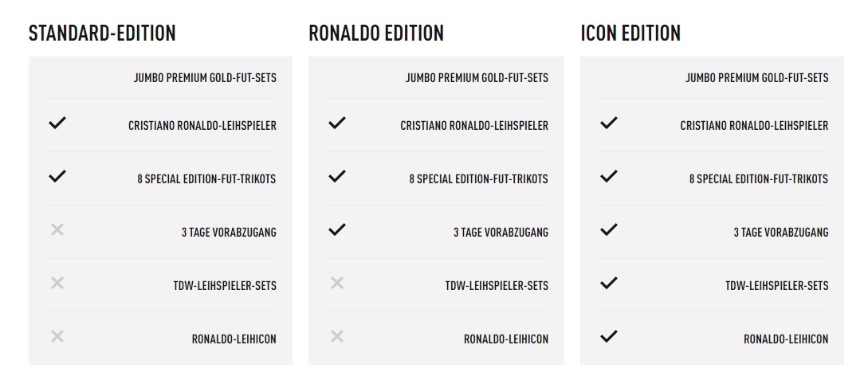Click checkmark beside 8 Special Edition-FUT-Trikots in Icon Edition

(x=608, y=176)
